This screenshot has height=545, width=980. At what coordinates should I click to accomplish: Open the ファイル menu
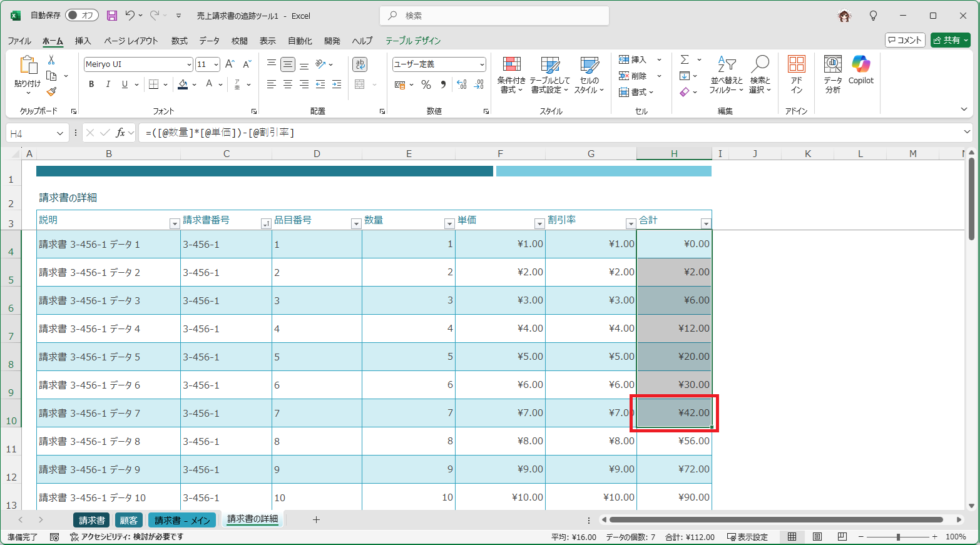19,41
